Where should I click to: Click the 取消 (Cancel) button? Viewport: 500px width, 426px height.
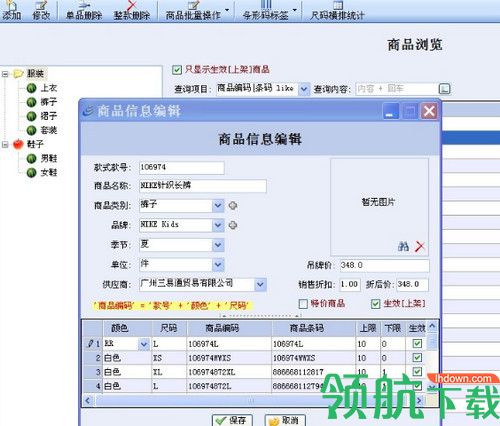click(x=285, y=420)
